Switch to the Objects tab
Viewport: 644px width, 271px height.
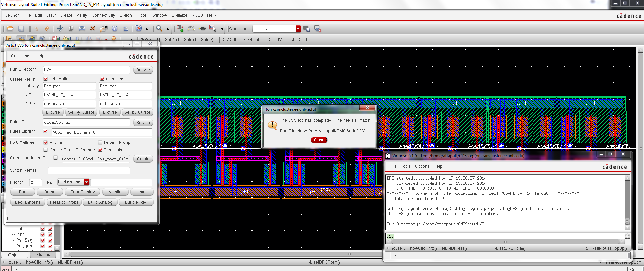point(15,255)
